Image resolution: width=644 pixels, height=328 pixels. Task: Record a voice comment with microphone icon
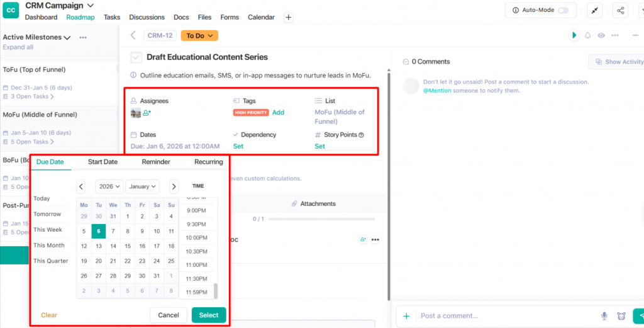coord(604,316)
